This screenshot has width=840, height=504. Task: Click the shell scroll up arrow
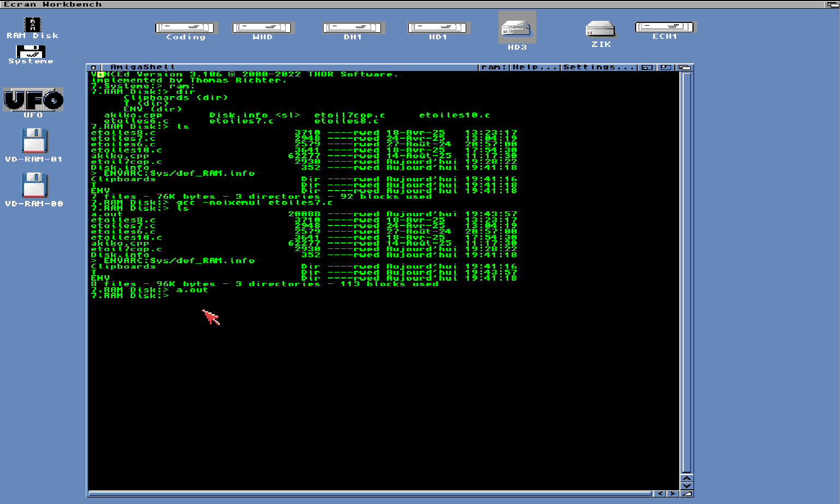pos(687,478)
